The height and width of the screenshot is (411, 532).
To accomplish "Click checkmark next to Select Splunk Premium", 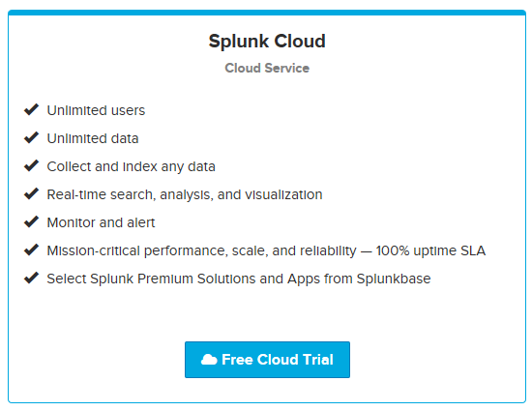I will (x=32, y=279).
